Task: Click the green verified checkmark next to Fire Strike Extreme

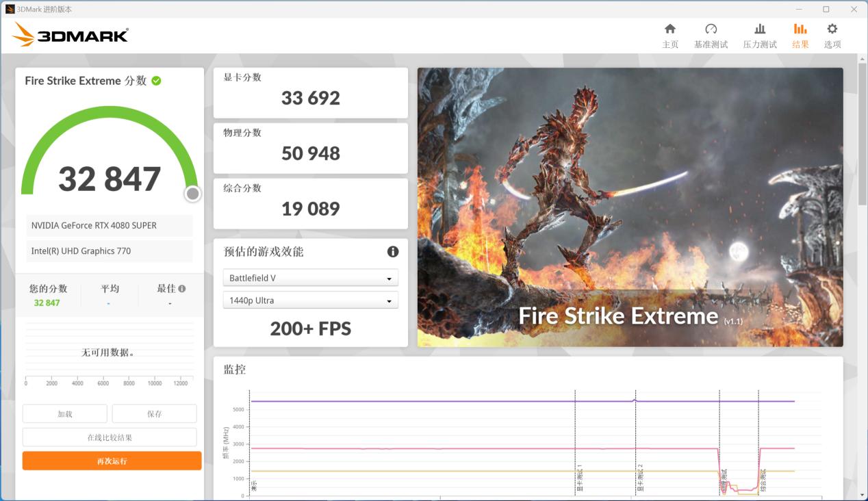Action: point(157,81)
